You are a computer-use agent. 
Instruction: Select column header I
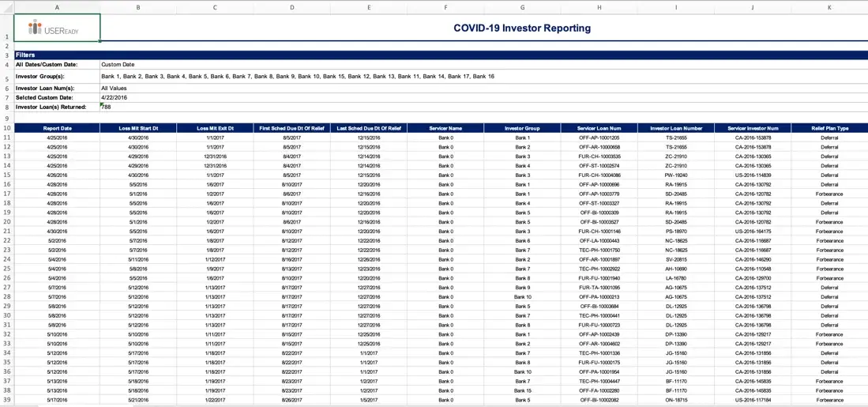(676, 7)
